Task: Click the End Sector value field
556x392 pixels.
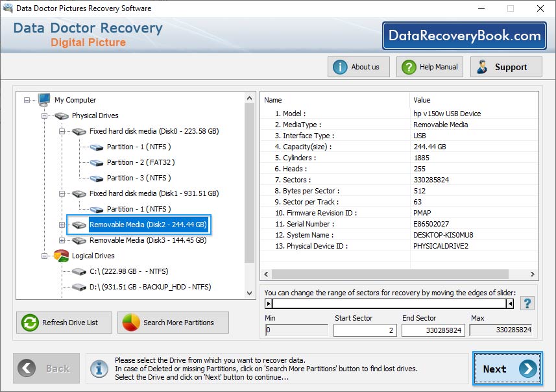Action: [x=435, y=330]
